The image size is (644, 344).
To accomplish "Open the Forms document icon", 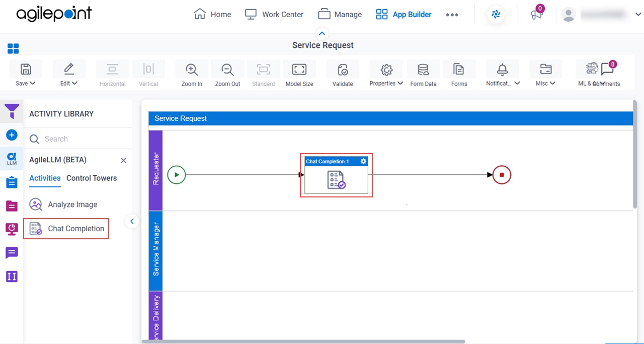I will tap(459, 69).
